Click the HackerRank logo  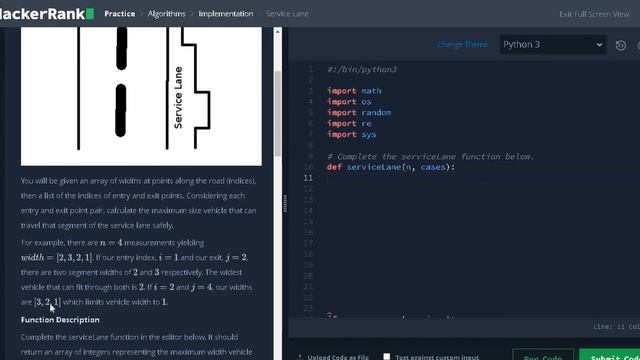47,13
